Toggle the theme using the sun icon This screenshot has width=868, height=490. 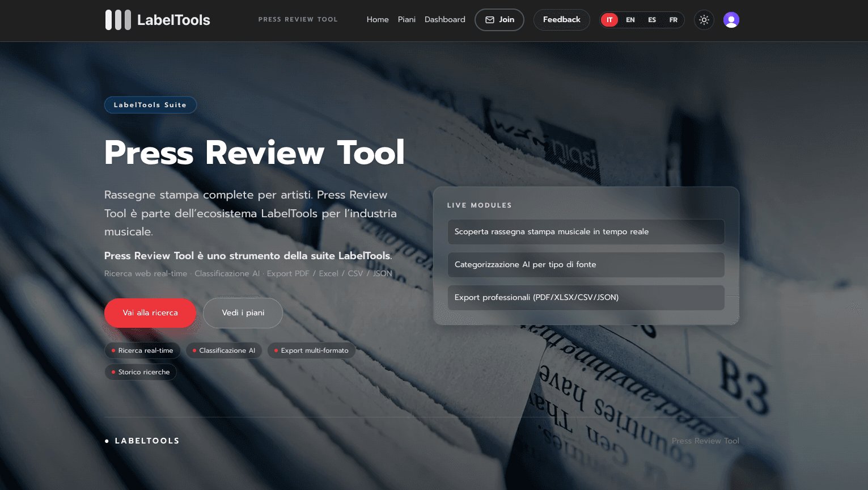[x=704, y=20]
